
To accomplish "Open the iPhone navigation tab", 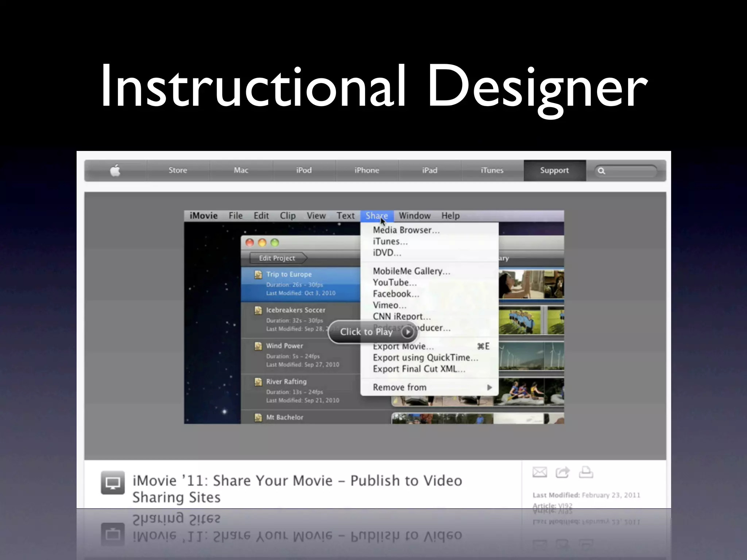I will pyautogui.click(x=367, y=170).
